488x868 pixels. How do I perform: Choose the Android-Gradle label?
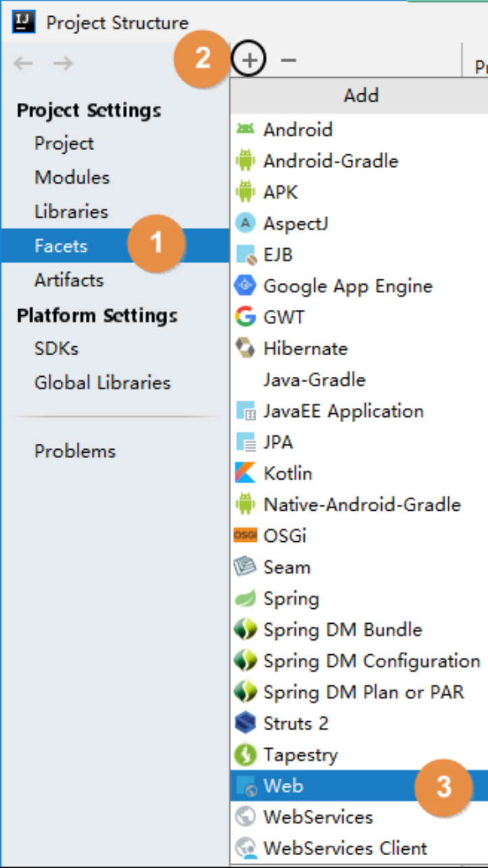tap(331, 161)
